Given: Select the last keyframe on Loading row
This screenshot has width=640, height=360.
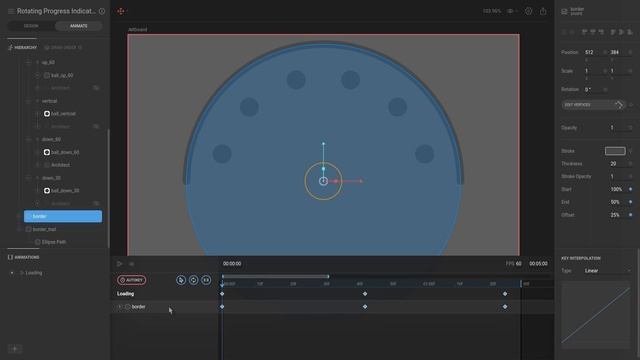Looking at the screenshot, I should pyautogui.click(x=505, y=294).
